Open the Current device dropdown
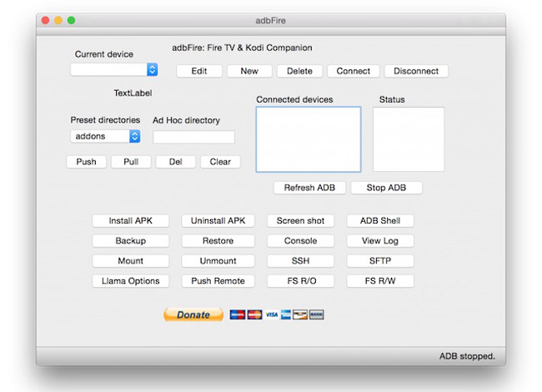This screenshot has width=542, height=392. tap(114, 69)
